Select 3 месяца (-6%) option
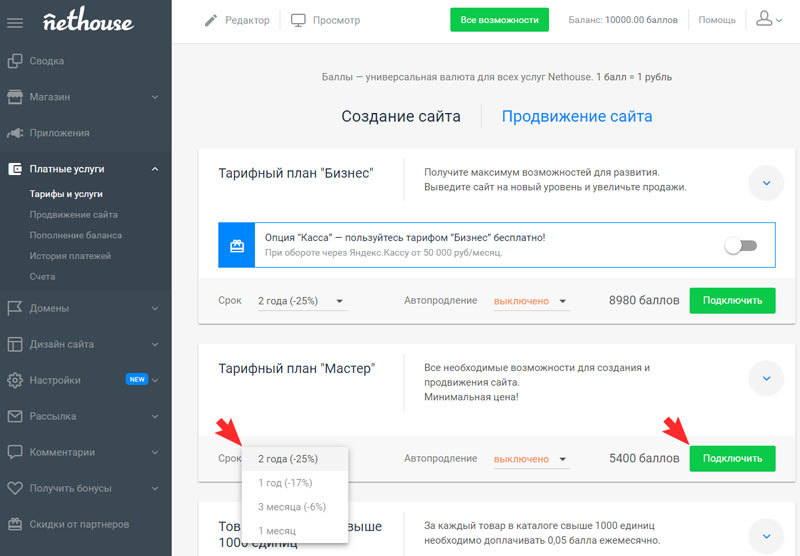 click(x=295, y=507)
